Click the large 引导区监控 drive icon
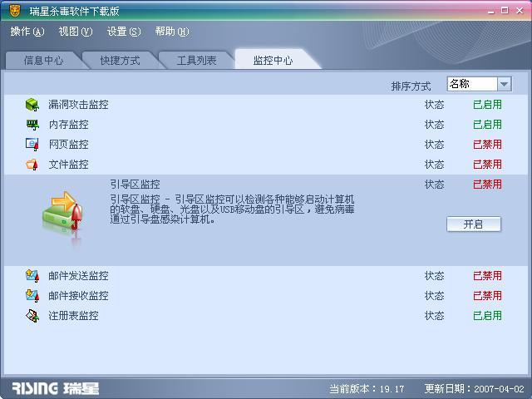Viewport: 532px width, 399px height. pyautogui.click(x=63, y=216)
